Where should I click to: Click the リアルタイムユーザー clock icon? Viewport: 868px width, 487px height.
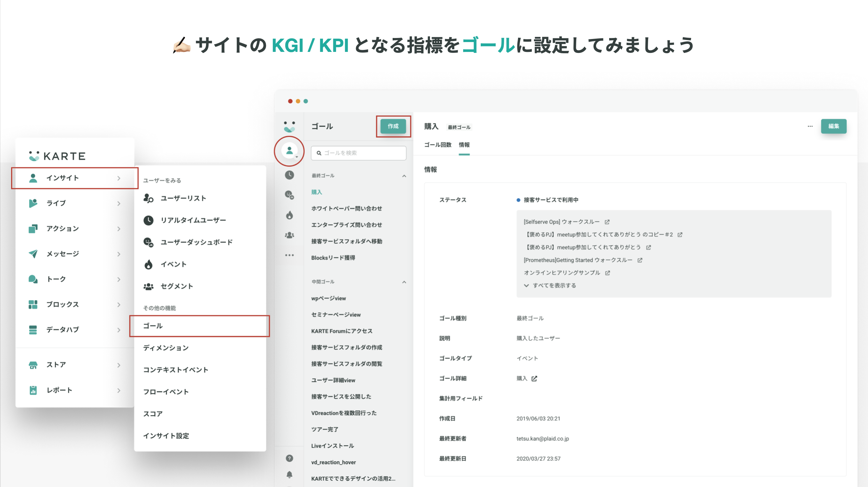148,220
